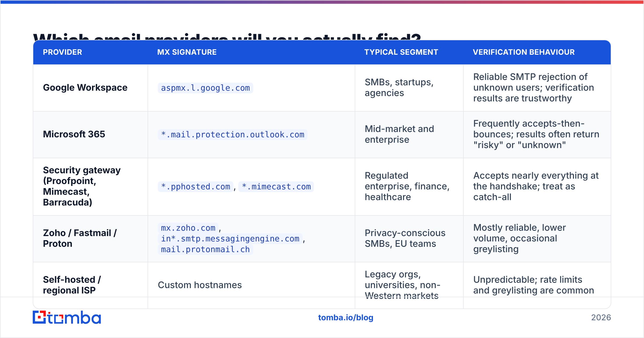Select the Security gateway provider cell

tap(90, 186)
